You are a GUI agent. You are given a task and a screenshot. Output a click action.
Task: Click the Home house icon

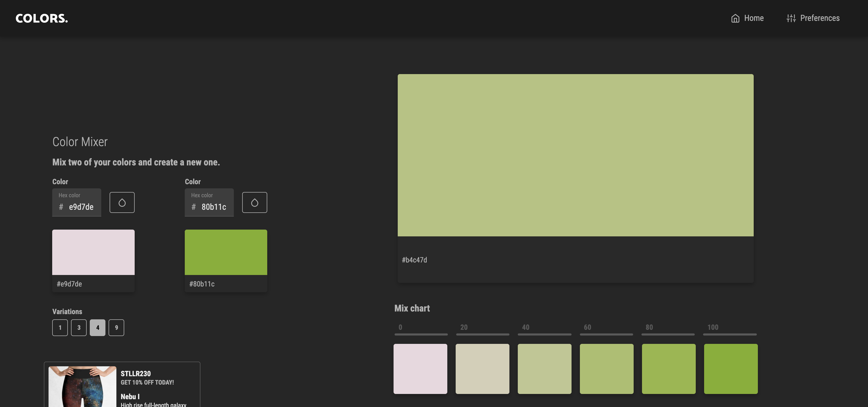735,18
